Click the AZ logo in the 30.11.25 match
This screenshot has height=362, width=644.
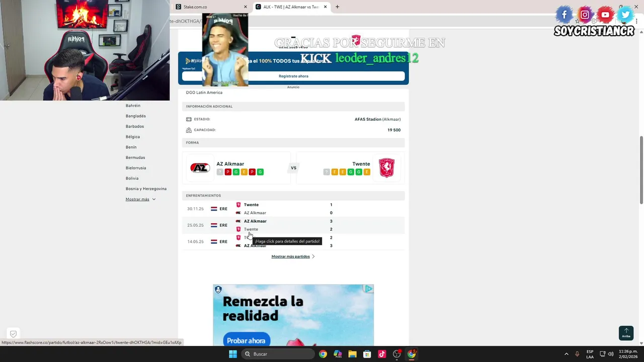click(238, 213)
